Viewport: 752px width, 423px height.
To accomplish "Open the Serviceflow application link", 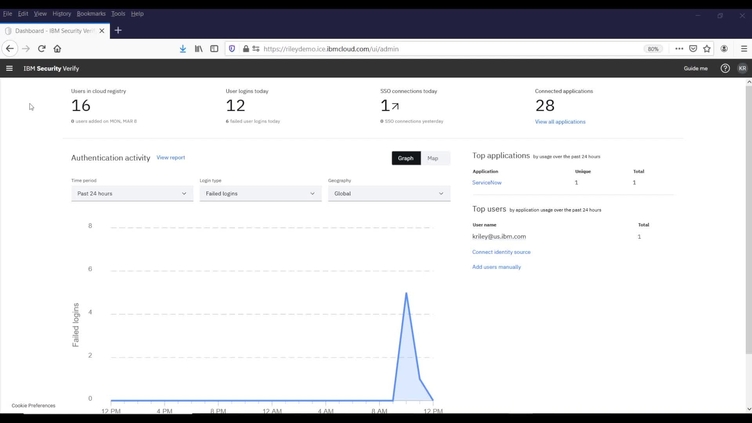I will point(487,183).
